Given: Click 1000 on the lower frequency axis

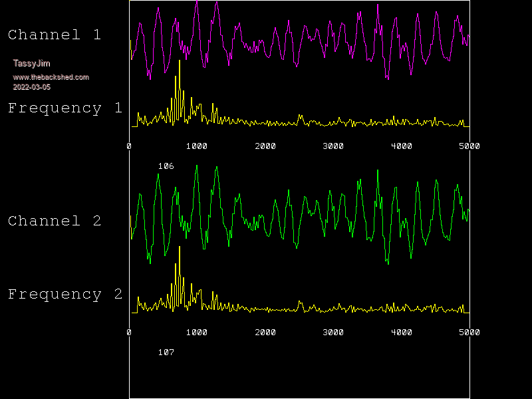Looking at the screenshot, I should point(197,332).
